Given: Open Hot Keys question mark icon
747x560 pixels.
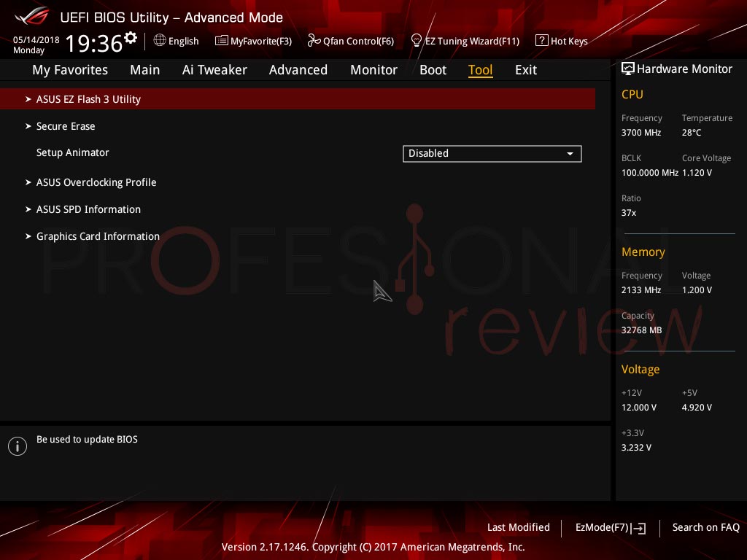Looking at the screenshot, I should point(542,40).
